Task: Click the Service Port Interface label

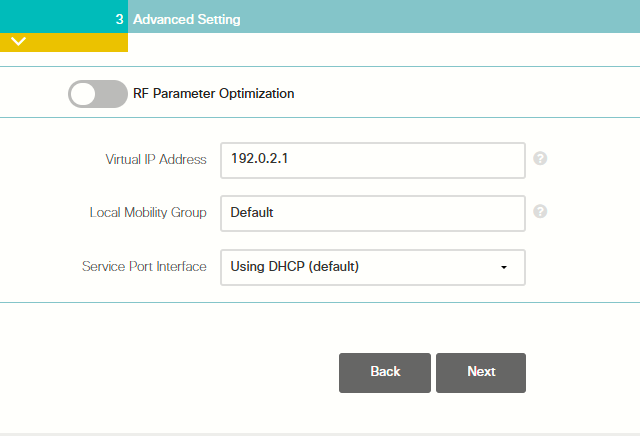Action: click(x=144, y=267)
